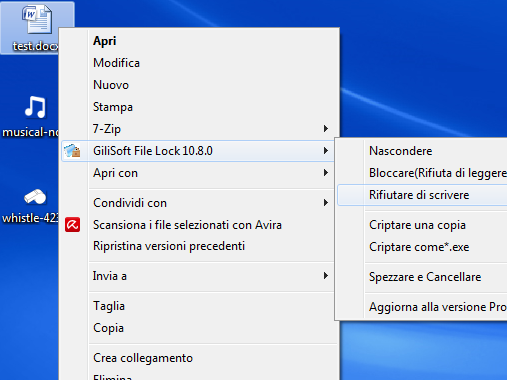The image size is (507, 380).
Task: Expand the Invia a submenu arrow
Action: click(x=326, y=276)
